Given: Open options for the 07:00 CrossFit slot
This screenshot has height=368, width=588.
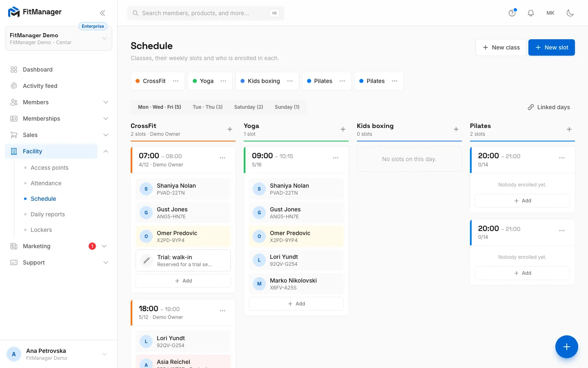Looking at the screenshot, I should pyautogui.click(x=223, y=158).
